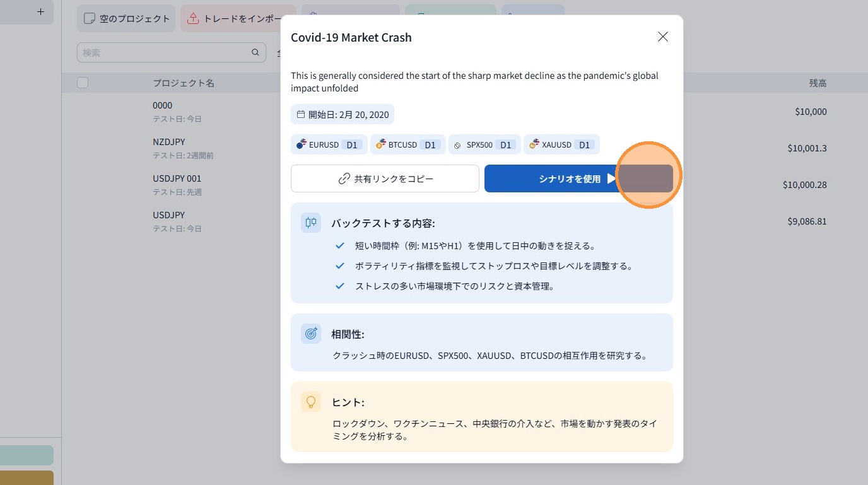868x485 pixels.
Task: Click the EURUSD flag icon
Action: coord(302,144)
